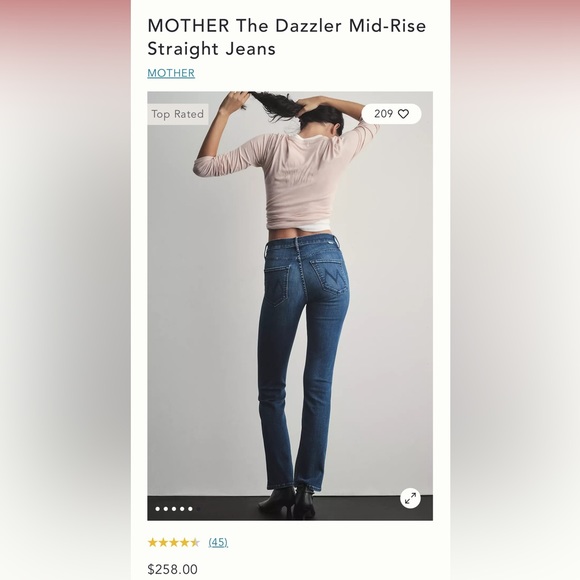The image size is (580, 580).
Task: Open the (45) reviews link
Action: coord(218,543)
